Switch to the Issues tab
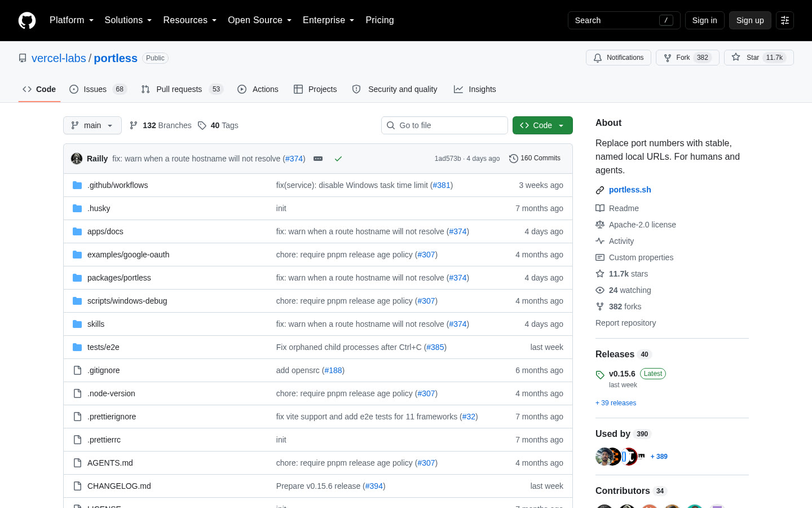 (98, 89)
